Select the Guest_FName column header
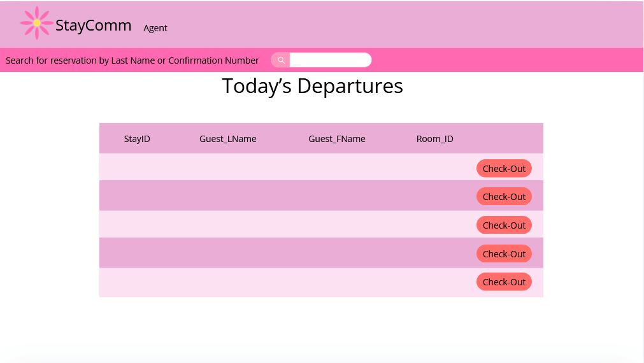 point(337,139)
